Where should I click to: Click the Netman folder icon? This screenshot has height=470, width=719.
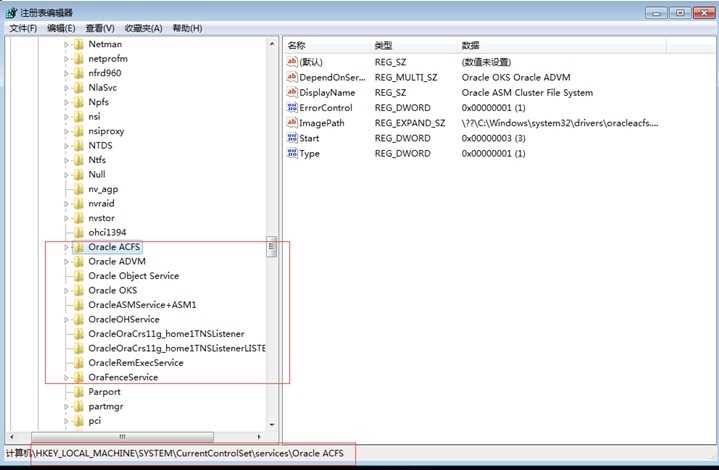click(79, 44)
